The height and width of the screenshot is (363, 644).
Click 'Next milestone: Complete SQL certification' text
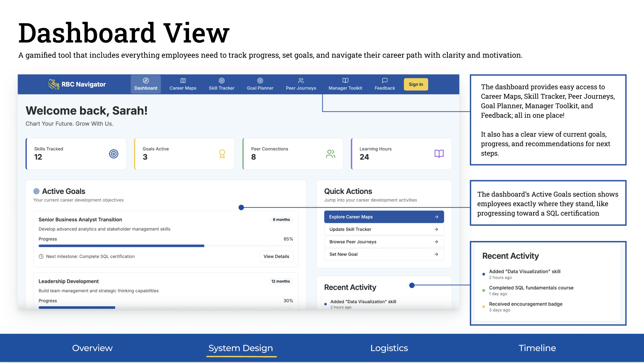(90, 256)
